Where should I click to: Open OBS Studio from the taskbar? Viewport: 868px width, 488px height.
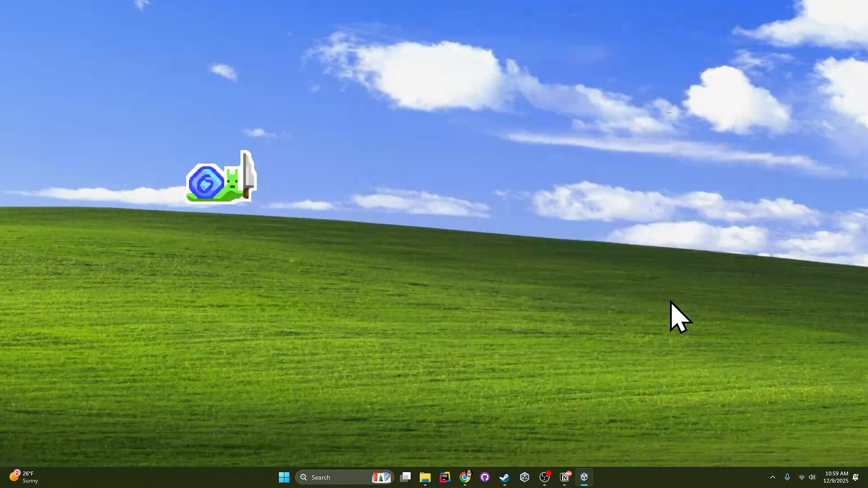point(544,477)
